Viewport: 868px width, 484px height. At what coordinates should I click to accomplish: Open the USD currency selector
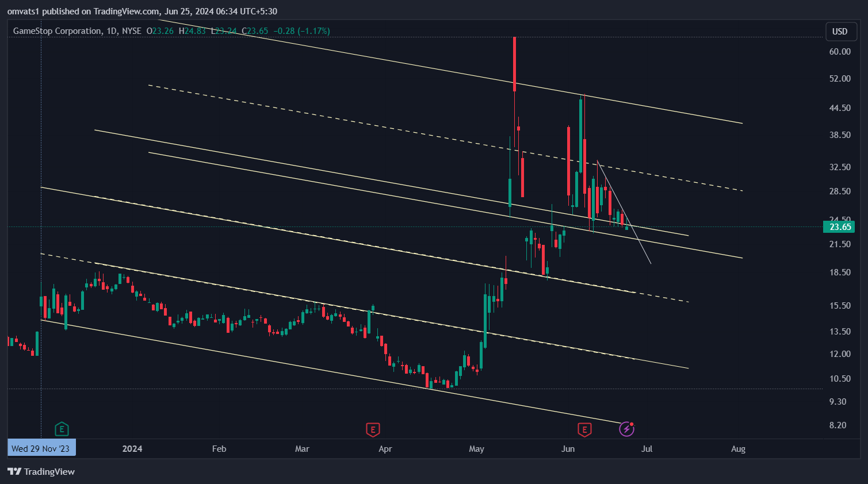coord(840,31)
